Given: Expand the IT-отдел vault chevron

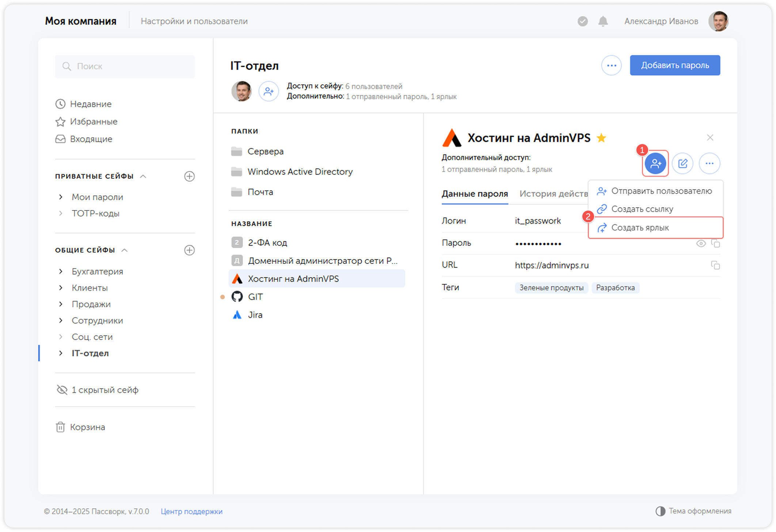Looking at the screenshot, I should point(61,353).
